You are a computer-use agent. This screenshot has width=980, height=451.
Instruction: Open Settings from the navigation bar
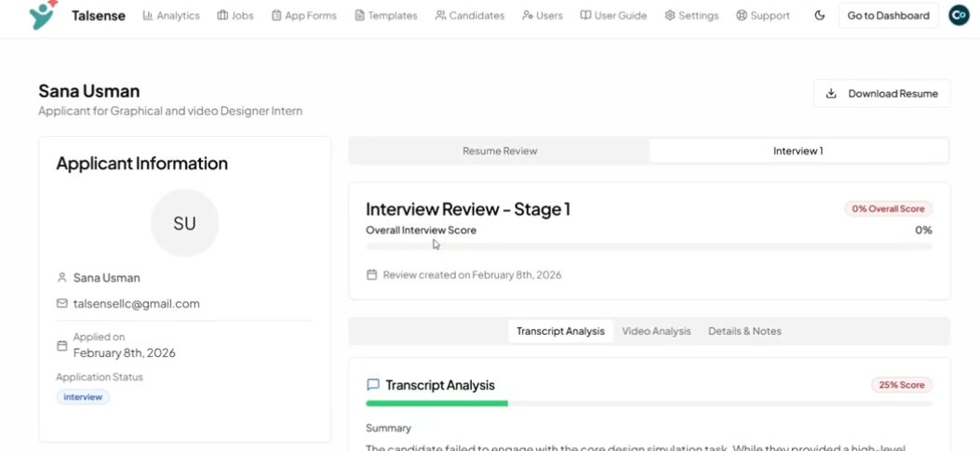[691, 16]
